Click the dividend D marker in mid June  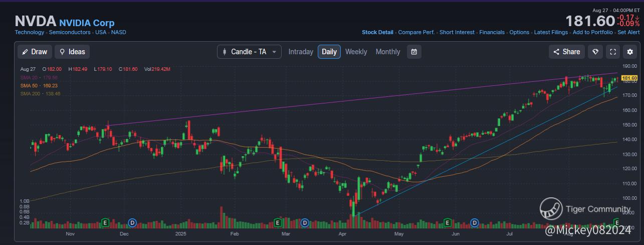(475, 222)
